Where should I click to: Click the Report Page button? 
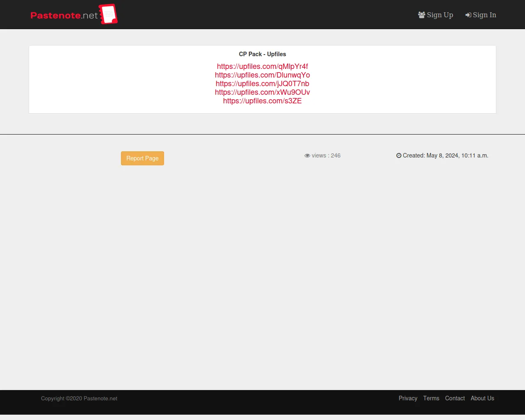point(142,158)
